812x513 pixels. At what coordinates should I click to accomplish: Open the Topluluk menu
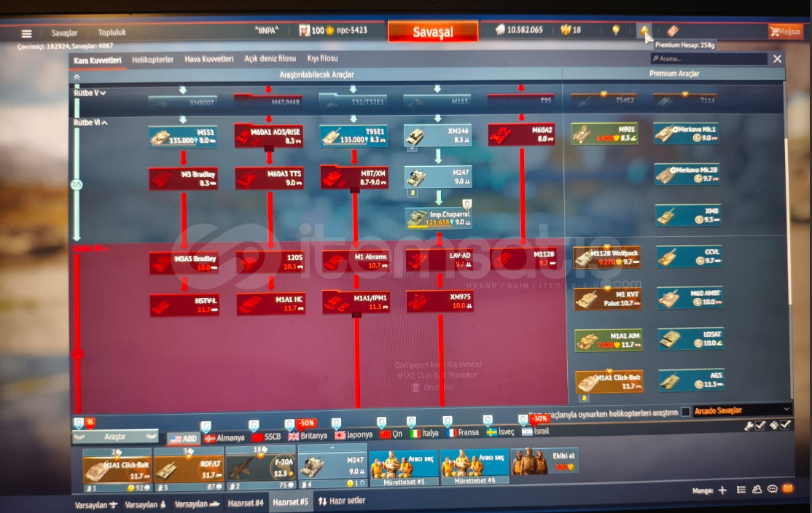point(112,33)
